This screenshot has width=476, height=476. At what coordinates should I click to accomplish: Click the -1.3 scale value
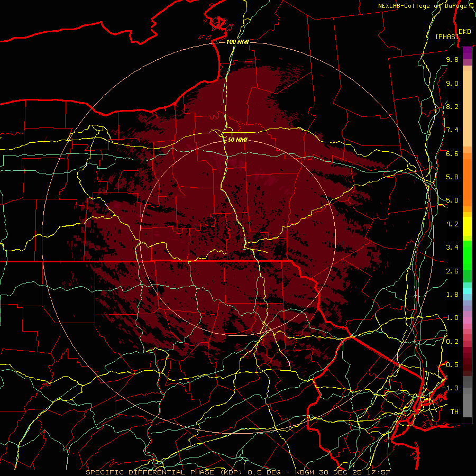point(451,388)
